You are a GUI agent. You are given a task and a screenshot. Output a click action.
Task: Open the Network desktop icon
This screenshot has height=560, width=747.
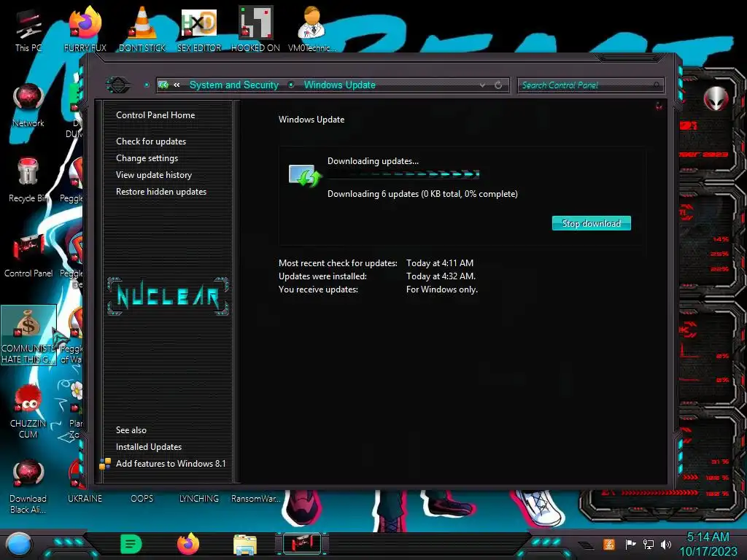pyautogui.click(x=28, y=106)
